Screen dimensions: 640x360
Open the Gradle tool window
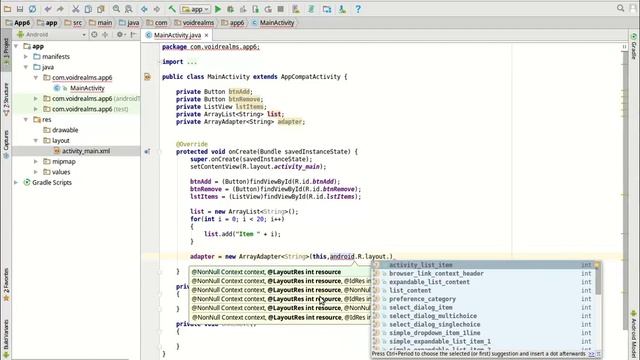point(634,46)
